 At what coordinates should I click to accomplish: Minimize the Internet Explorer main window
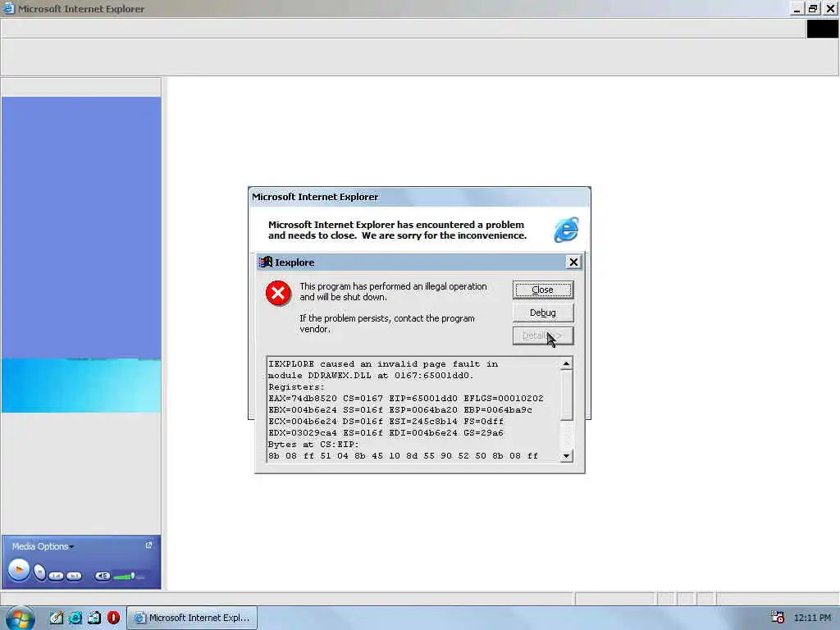(797, 8)
